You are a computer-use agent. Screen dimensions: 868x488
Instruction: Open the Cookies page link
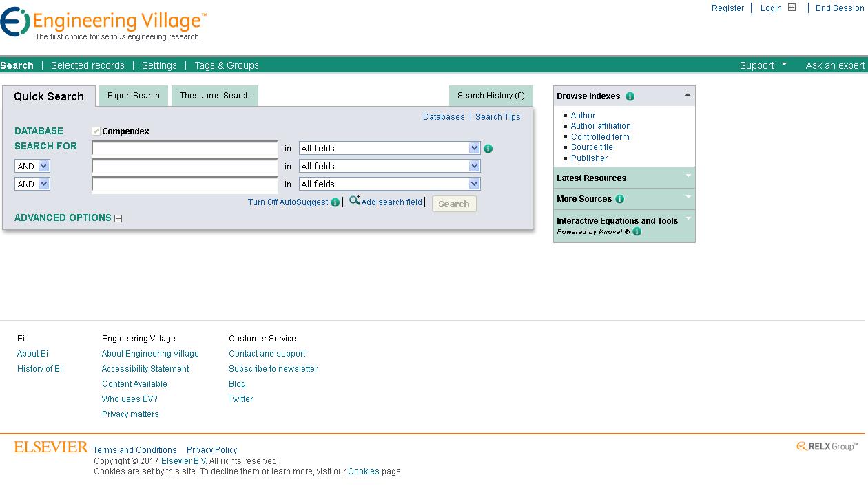coord(364,471)
